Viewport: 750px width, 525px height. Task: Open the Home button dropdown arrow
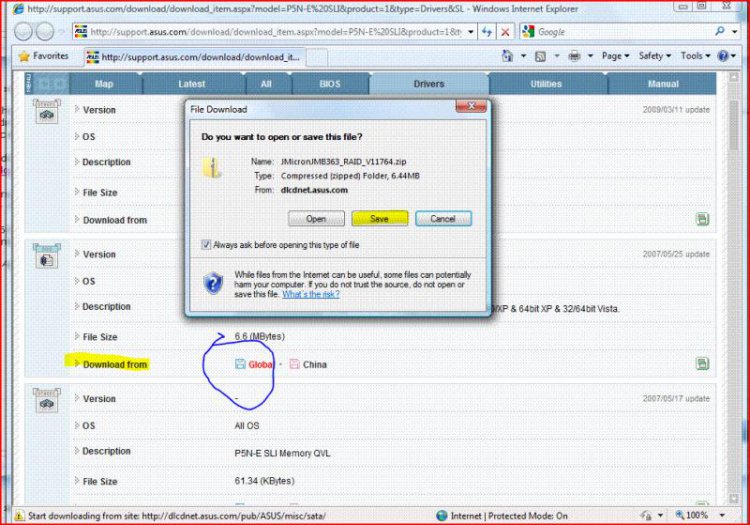(x=523, y=56)
